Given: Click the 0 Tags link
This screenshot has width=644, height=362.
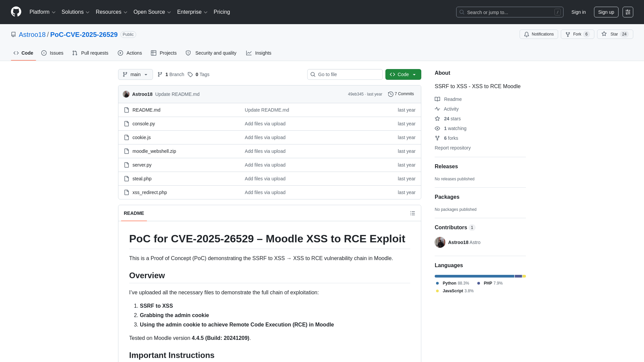Looking at the screenshot, I should pyautogui.click(x=199, y=74).
